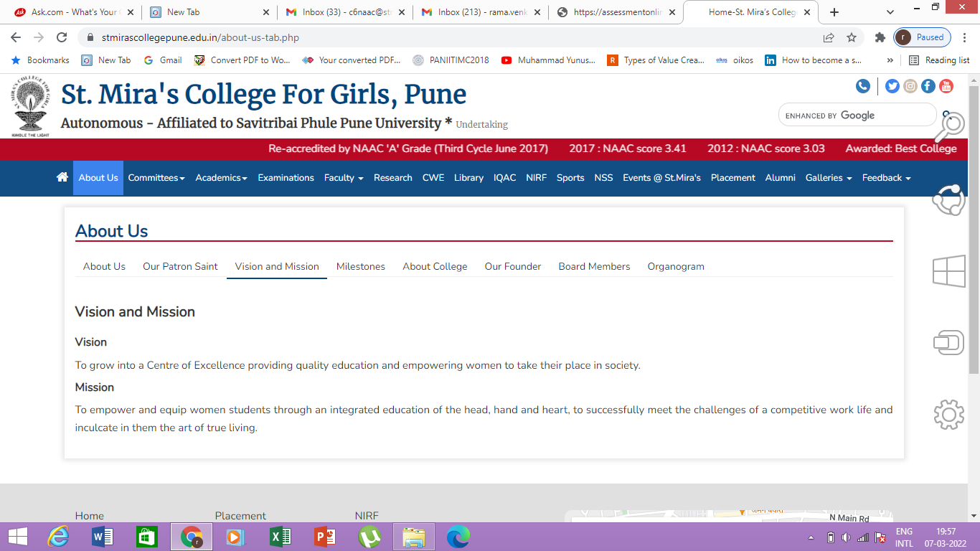Click the phone contact icon

[x=863, y=86]
